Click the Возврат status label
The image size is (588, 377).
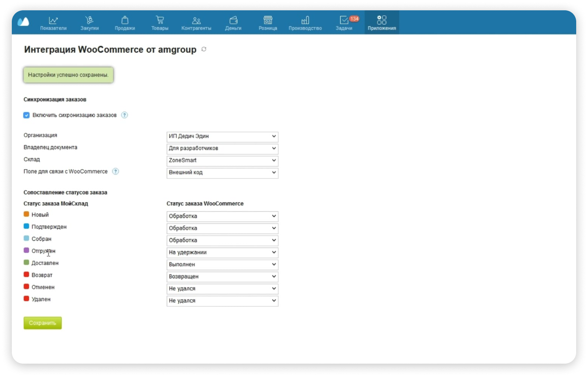click(x=42, y=275)
